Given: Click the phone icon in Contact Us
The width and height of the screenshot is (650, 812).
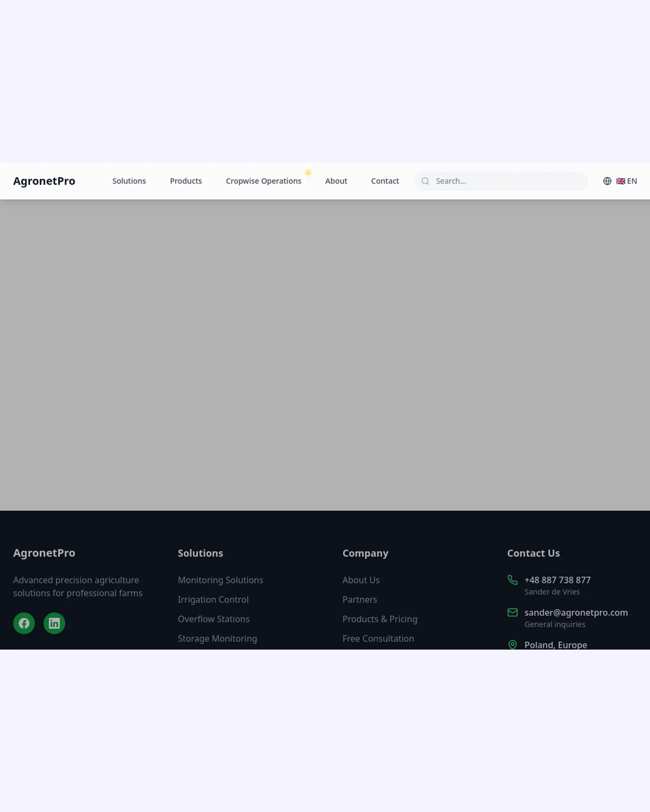Looking at the screenshot, I should click(513, 580).
